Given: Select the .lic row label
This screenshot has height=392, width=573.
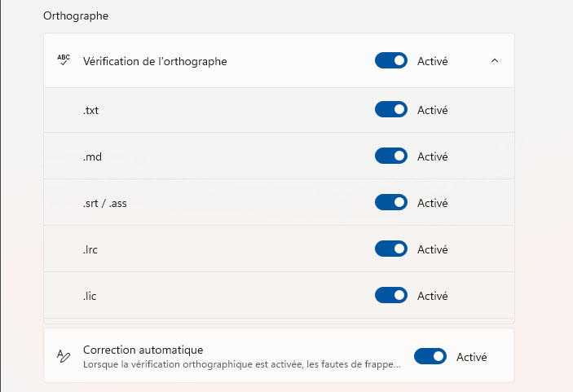Looking at the screenshot, I should pyautogui.click(x=90, y=296).
